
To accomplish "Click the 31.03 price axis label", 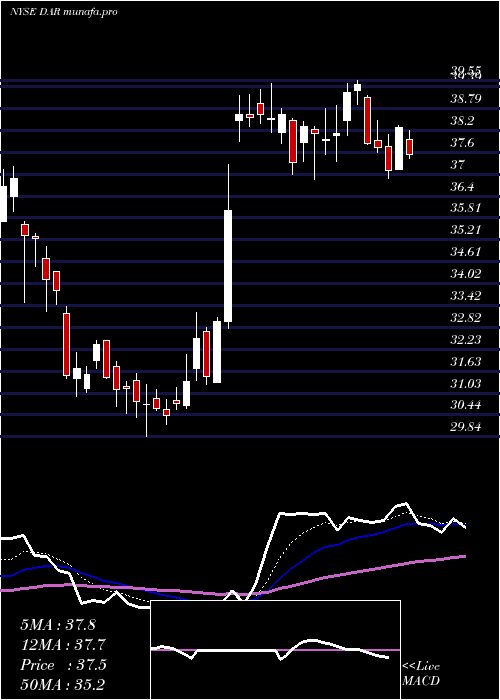I will pos(466,383).
